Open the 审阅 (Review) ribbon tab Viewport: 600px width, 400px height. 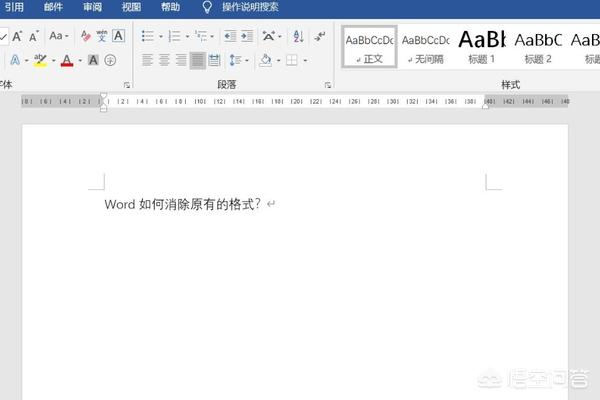click(92, 7)
